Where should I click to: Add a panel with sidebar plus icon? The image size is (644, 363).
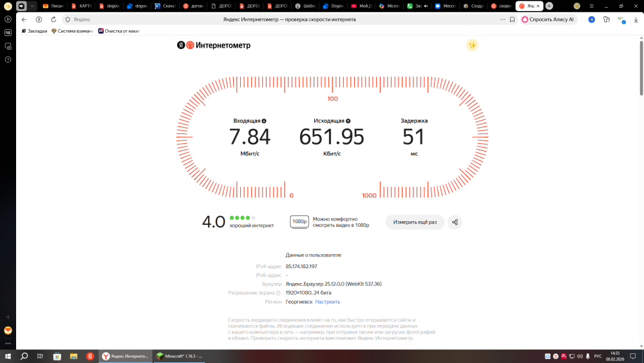pyautogui.click(x=8, y=317)
